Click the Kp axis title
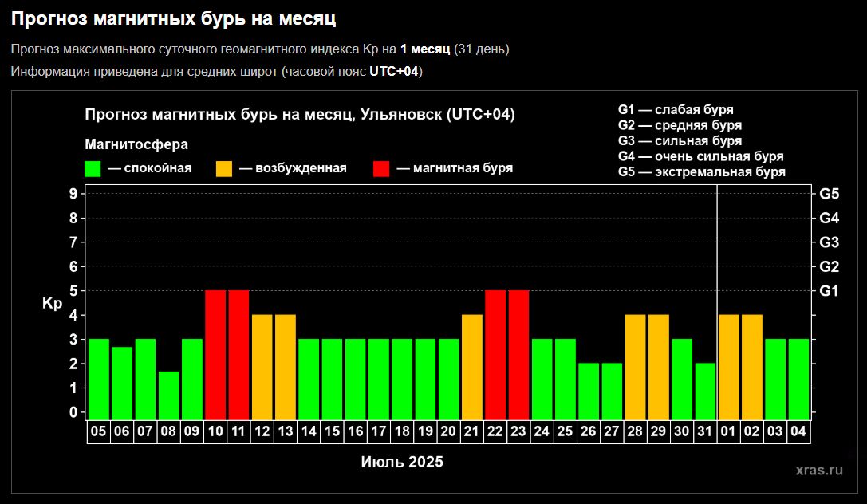 pos(52,303)
